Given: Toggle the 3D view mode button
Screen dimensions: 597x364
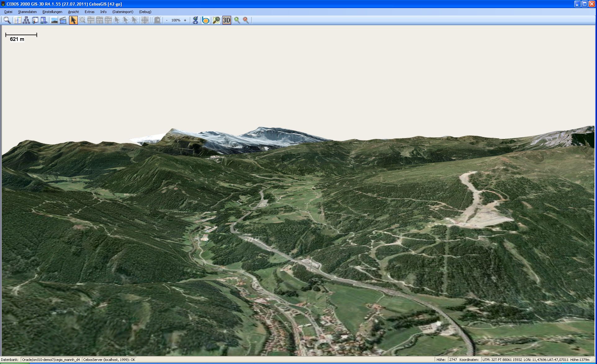Looking at the screenshot, I should 227,20.
